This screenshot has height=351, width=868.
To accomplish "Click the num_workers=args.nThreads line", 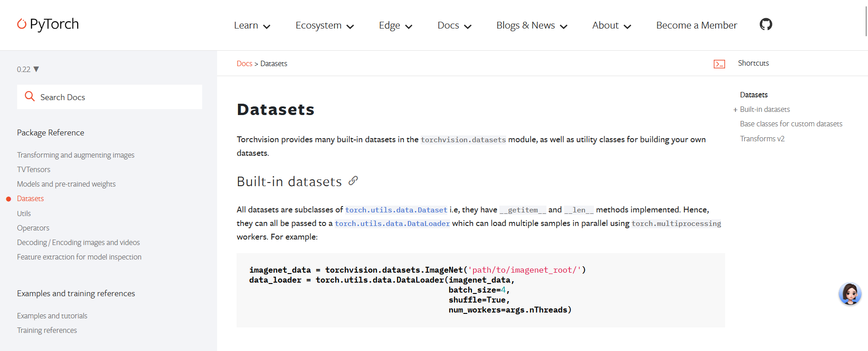I will [510, 310].
